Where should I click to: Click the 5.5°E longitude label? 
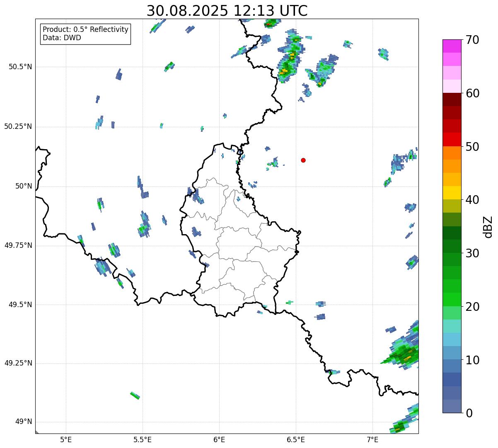tap(143, 439)
